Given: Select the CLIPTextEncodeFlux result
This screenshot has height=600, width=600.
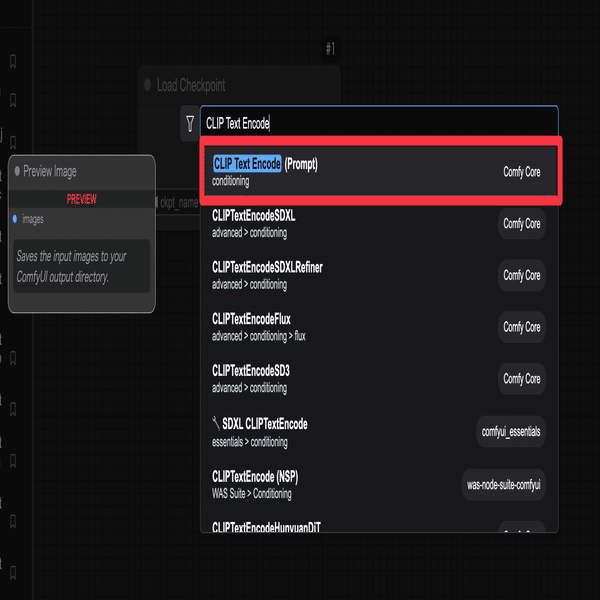Looking at the screenshot, I should (379, 327).
